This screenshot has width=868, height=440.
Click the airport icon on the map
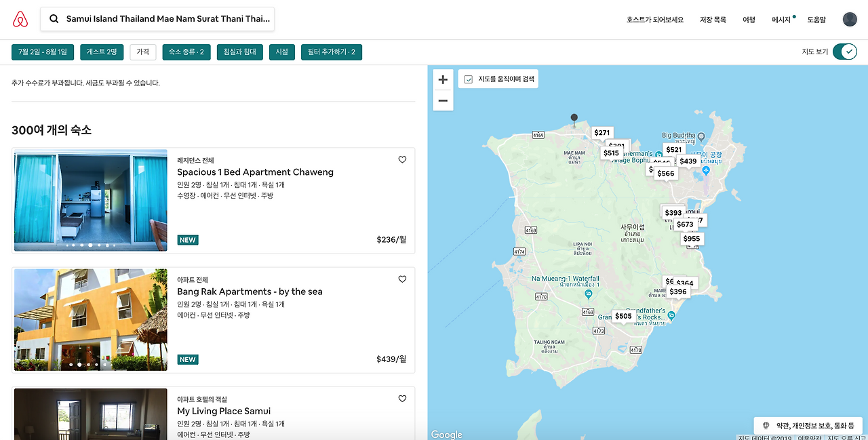706,170
